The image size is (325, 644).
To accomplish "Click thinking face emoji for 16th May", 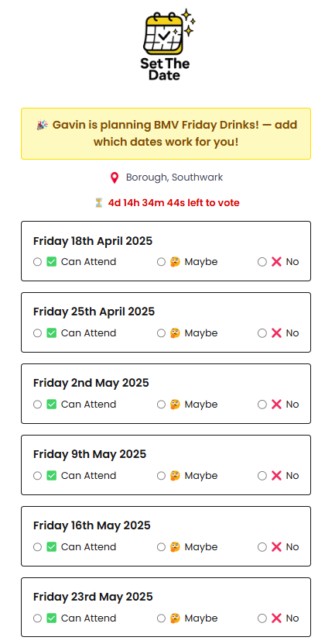I will tap(175, 547).
